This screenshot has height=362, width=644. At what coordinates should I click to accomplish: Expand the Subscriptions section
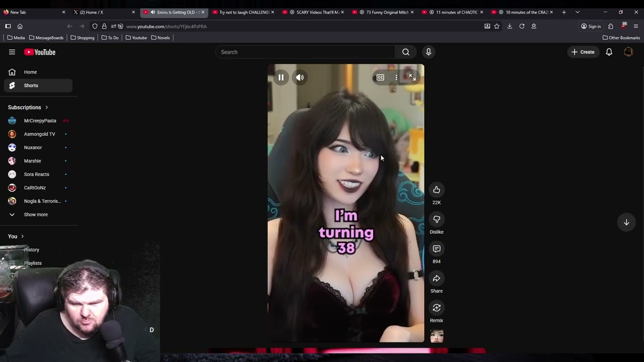pos(28,107)
